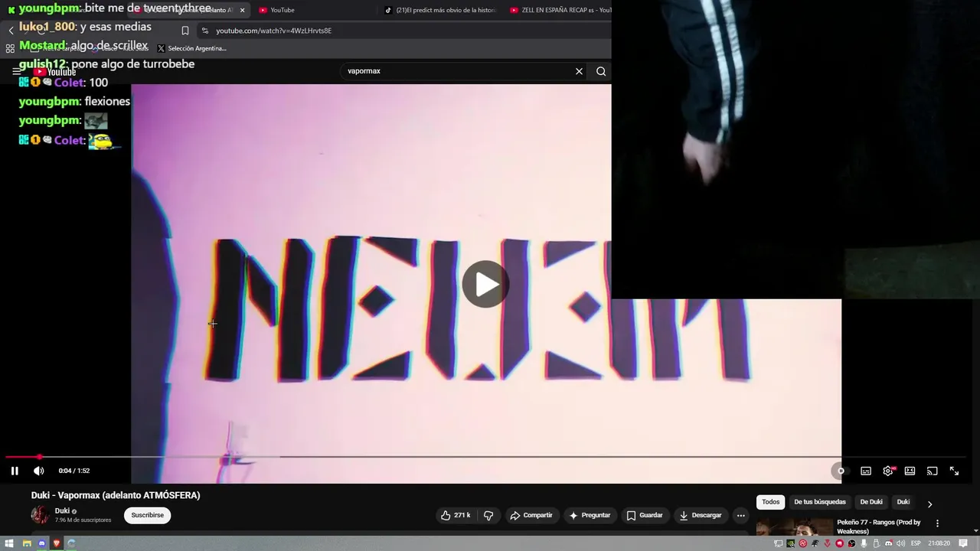Click the address bar URL youtube.com/watch
The height and width of the screenshot is (551, 980).
point(273,31)
